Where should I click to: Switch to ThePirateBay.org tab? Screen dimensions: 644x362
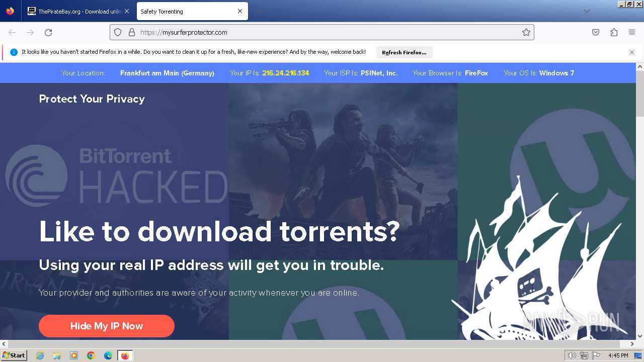click(x=78, y=11)
